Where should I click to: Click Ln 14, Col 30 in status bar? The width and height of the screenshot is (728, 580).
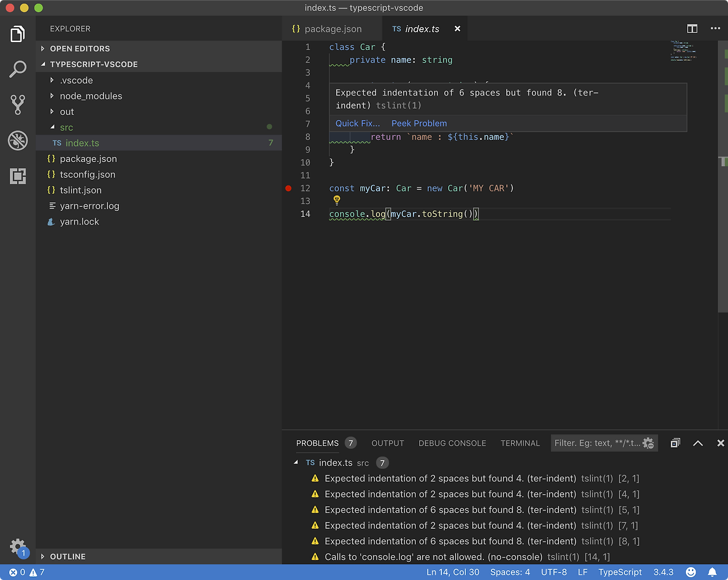coord(453,572)
